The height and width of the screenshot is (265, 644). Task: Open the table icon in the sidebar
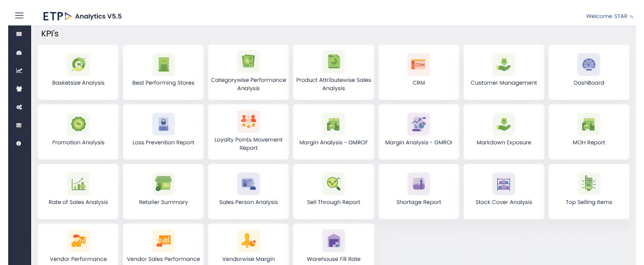(x=19, y=125)
